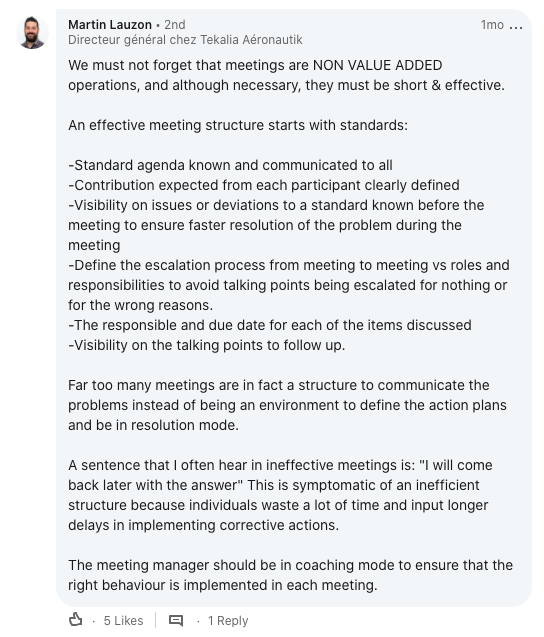Click the '-Define the escalation process' line

(x=289, y=285)
